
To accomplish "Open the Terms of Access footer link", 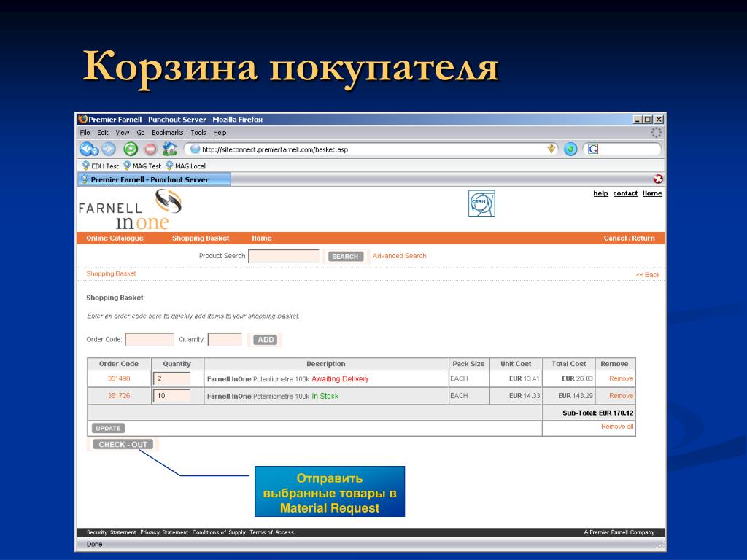I will point(271,532).
